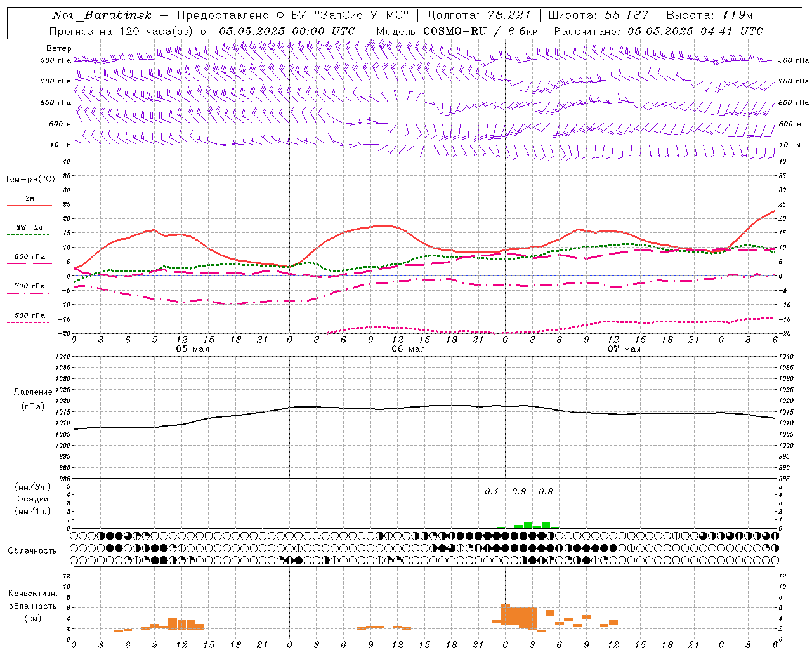Click the "Облачность" cloud cover label

(32, 551)
